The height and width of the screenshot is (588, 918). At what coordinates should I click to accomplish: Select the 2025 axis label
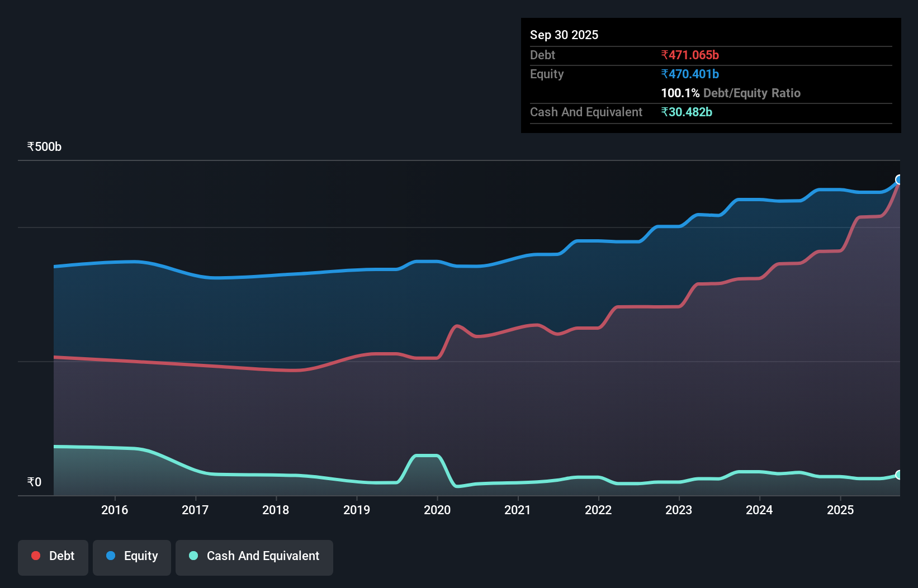pos(841,510)
